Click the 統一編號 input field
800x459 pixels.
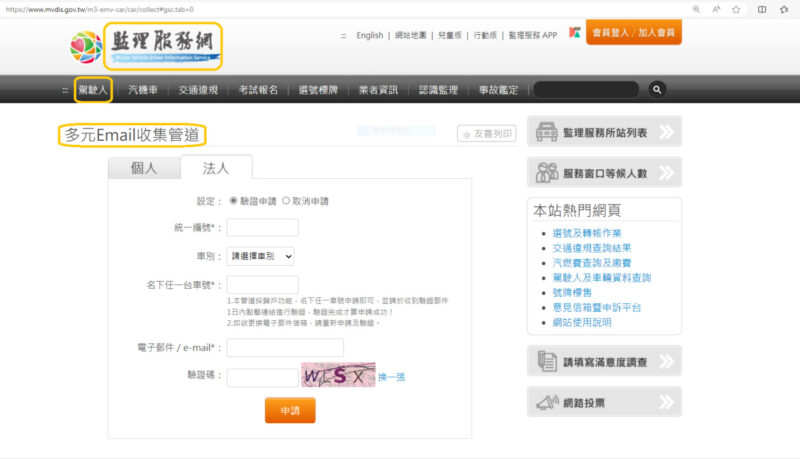click(x=262, y=227)
